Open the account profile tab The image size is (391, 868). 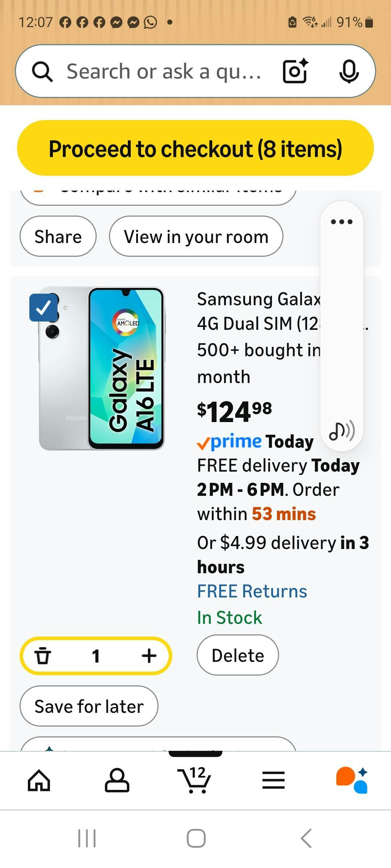coord(117,780)
